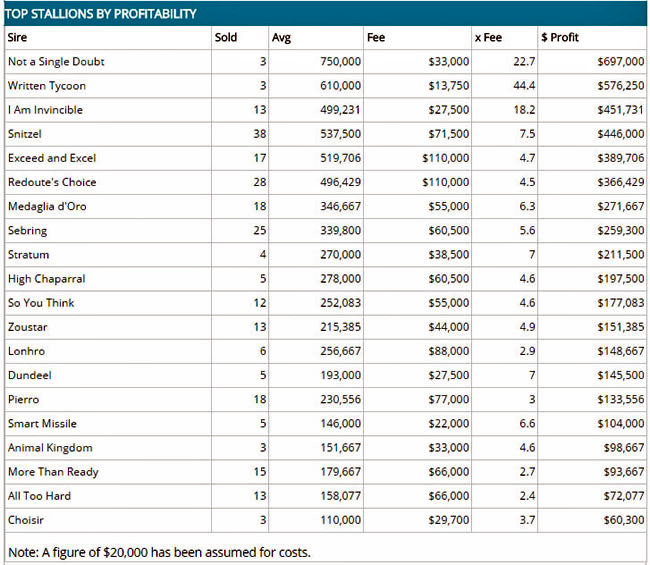Click the Sire column header

[18, 38]
